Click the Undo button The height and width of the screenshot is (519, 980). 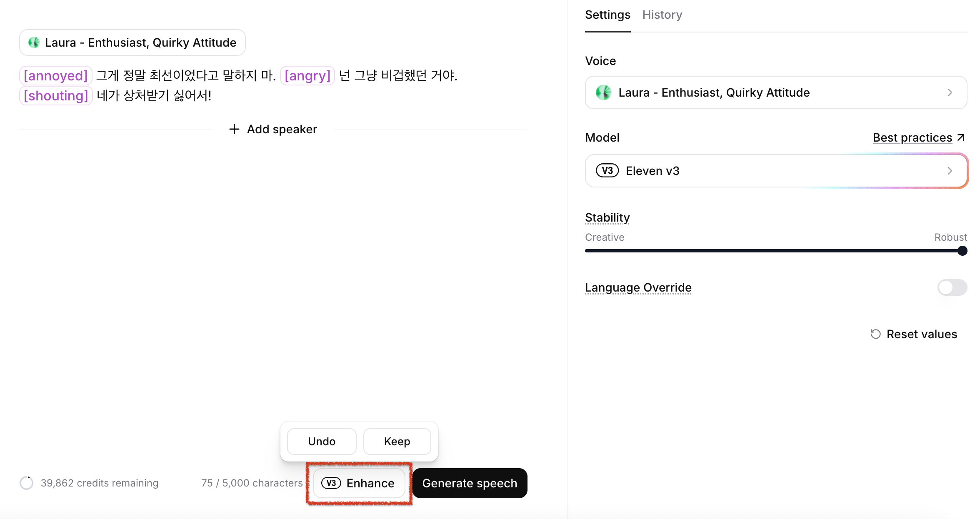click(x=322, y=442)
